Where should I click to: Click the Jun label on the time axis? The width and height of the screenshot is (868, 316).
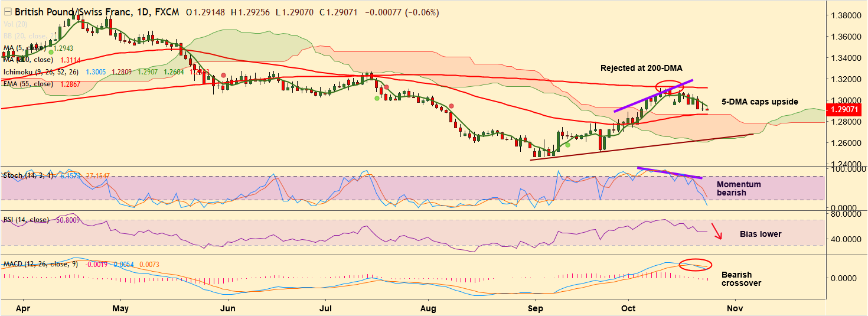pos(227,308)
